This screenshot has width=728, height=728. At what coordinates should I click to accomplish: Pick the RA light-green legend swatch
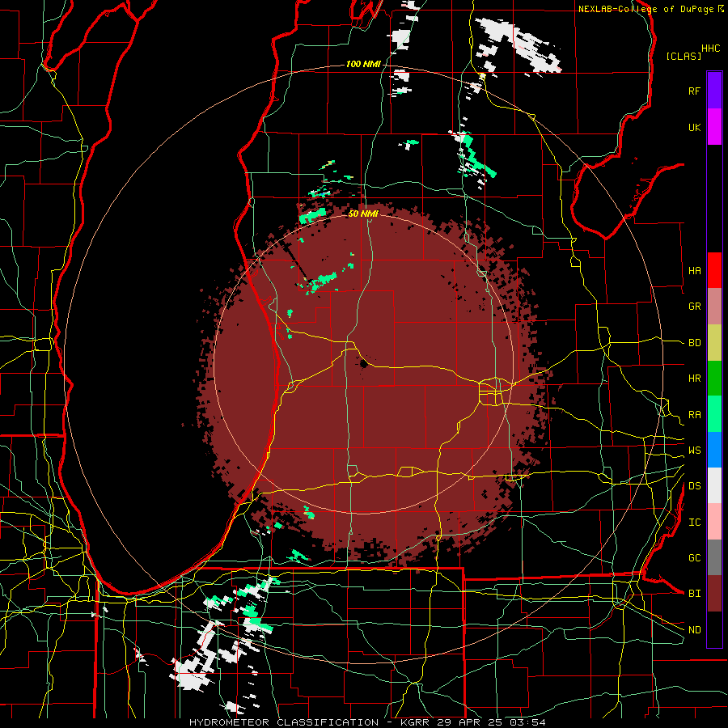(714, 414)
